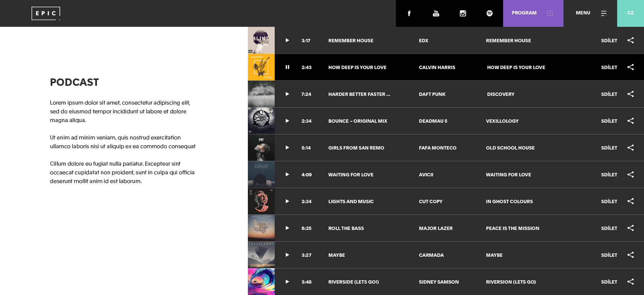Image resolution: width=644 pixels, height=295 pixels.
Task: Open Girls From San Remo cover thumbnail
Action: coord(261,147)
